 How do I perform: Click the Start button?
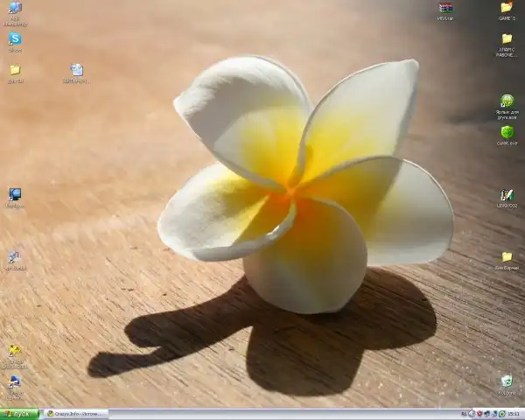coord(19,414)
